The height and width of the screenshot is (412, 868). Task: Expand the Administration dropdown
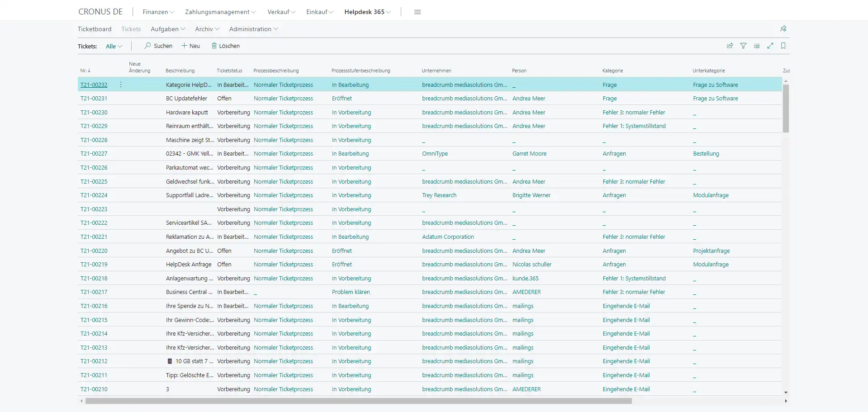click(x=253, y=29)
